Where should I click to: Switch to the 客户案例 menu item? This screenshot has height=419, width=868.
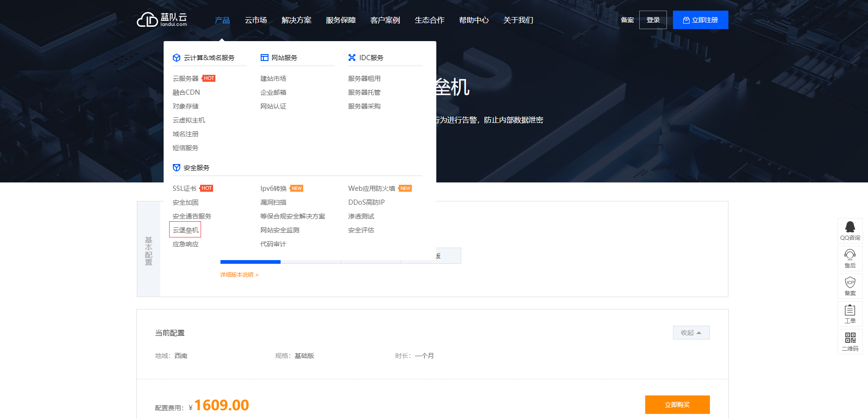[385, 20]
